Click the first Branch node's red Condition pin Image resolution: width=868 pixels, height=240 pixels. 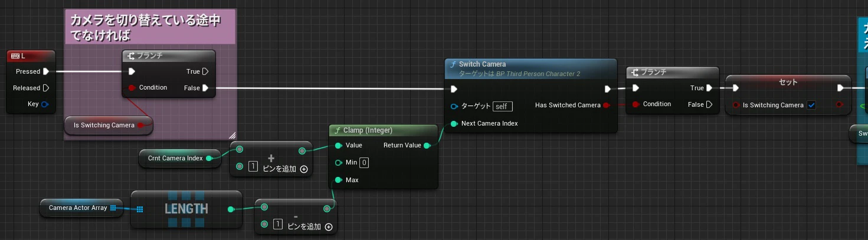132,88
